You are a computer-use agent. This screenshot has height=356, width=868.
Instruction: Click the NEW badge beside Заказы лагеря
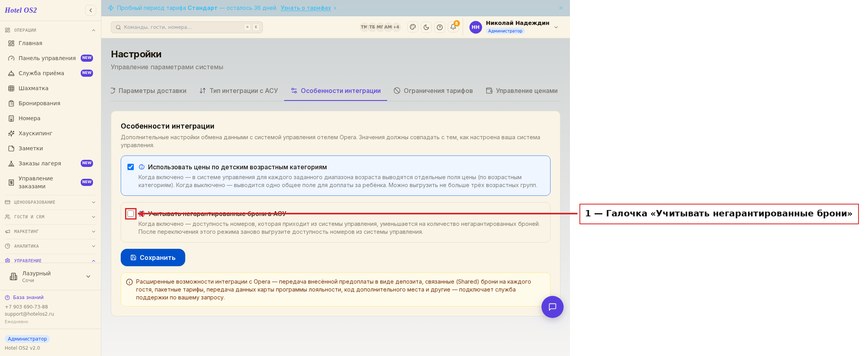(87, 163)
